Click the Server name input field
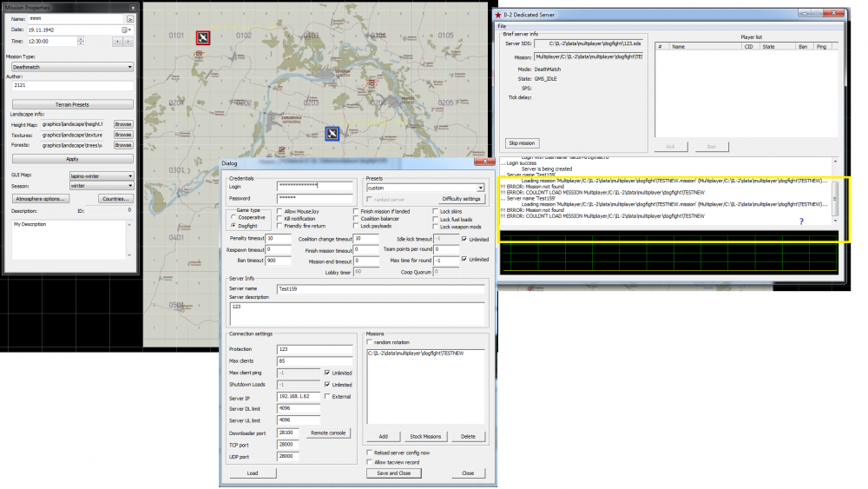Image resolution: width=868 pixels, height=489 pixels. point(380,287)
